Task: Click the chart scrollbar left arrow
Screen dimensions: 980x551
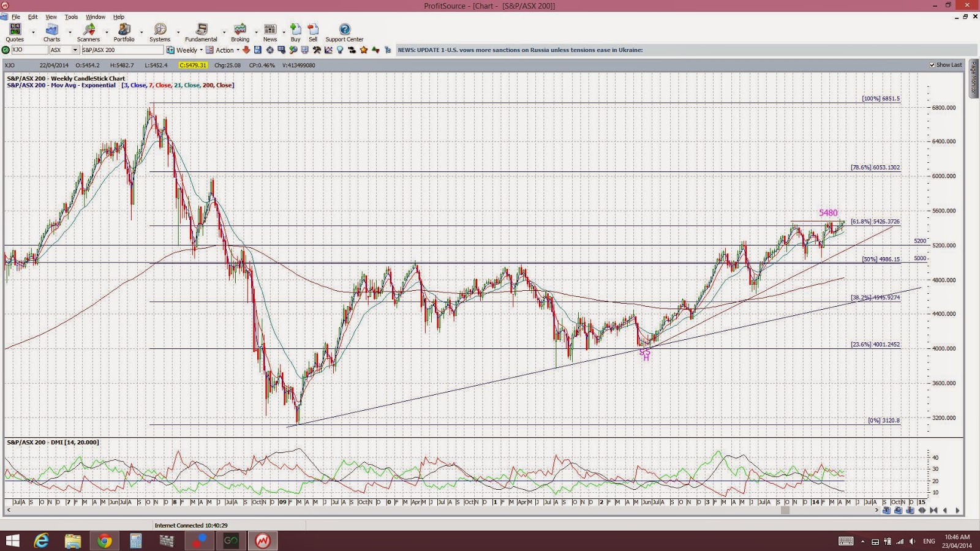Action: 9,510
